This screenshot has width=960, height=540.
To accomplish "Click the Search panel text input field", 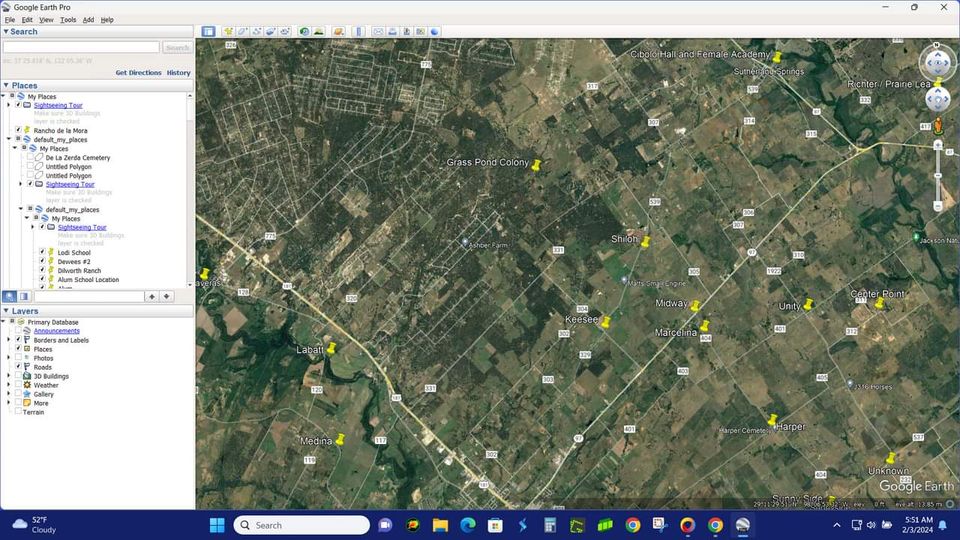I will pos(81,47).
